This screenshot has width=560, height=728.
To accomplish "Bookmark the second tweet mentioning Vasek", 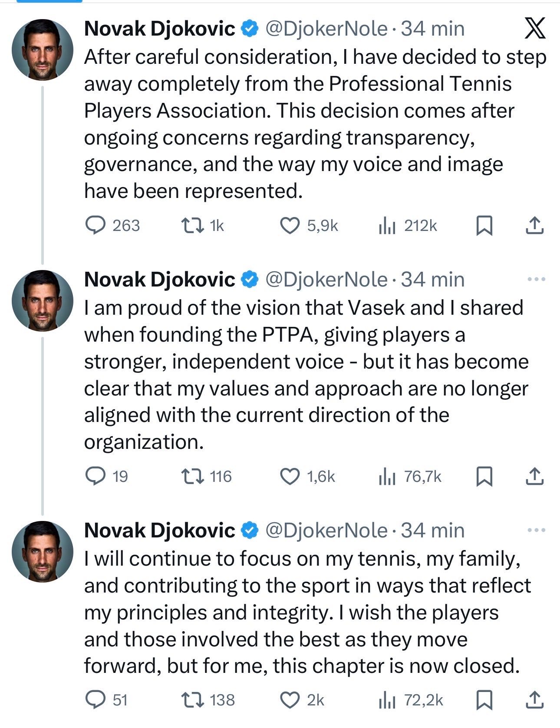I will coord(484,477).
